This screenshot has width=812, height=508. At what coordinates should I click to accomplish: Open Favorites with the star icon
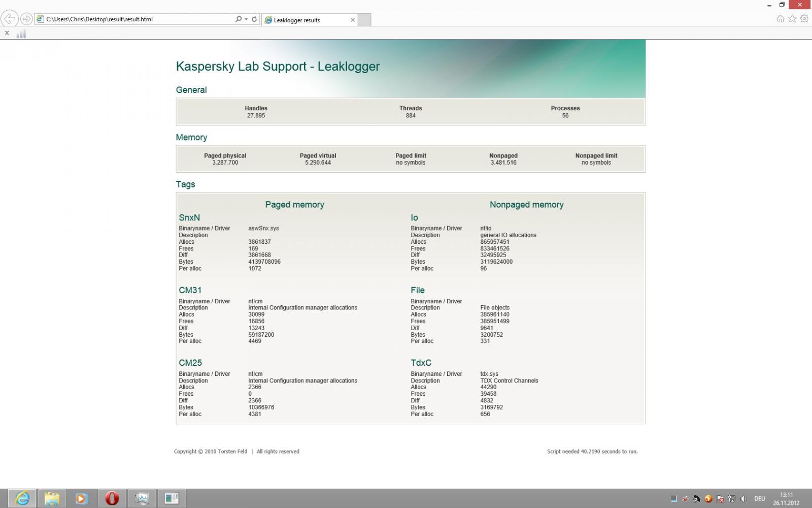click(792, 19)
